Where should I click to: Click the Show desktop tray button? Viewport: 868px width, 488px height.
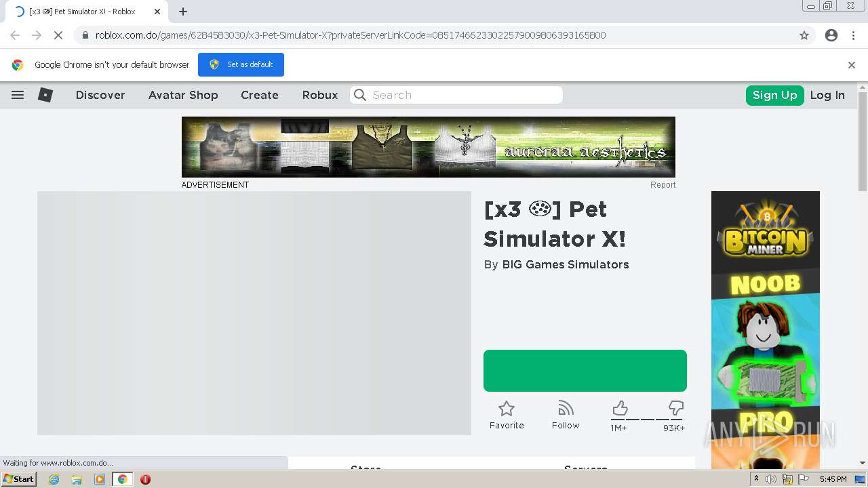coord(860,479)
